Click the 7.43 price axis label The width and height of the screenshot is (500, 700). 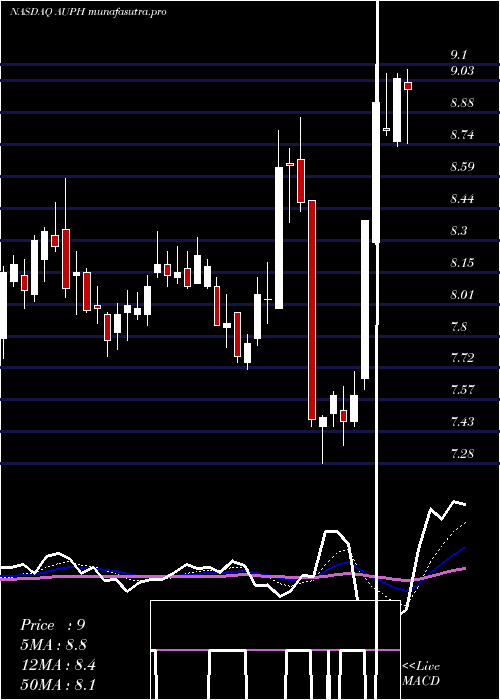[462, 421]
